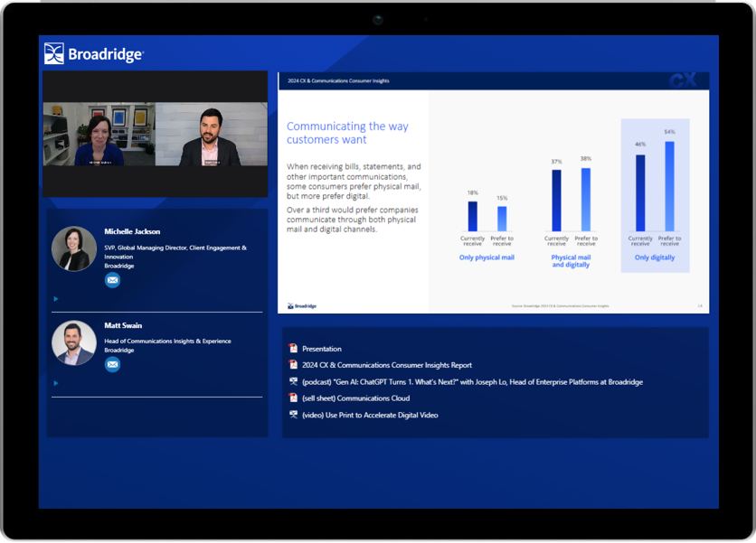This screenshot has height=543, width=756.
Task: Open the Gen AI ChatGPT podcast link
Action: click(x=472, y=382)
